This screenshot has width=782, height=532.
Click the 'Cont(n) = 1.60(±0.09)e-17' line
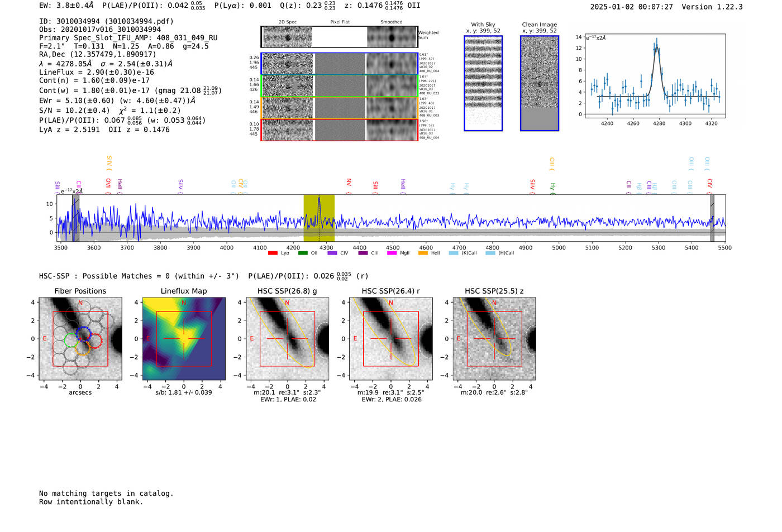94,80
